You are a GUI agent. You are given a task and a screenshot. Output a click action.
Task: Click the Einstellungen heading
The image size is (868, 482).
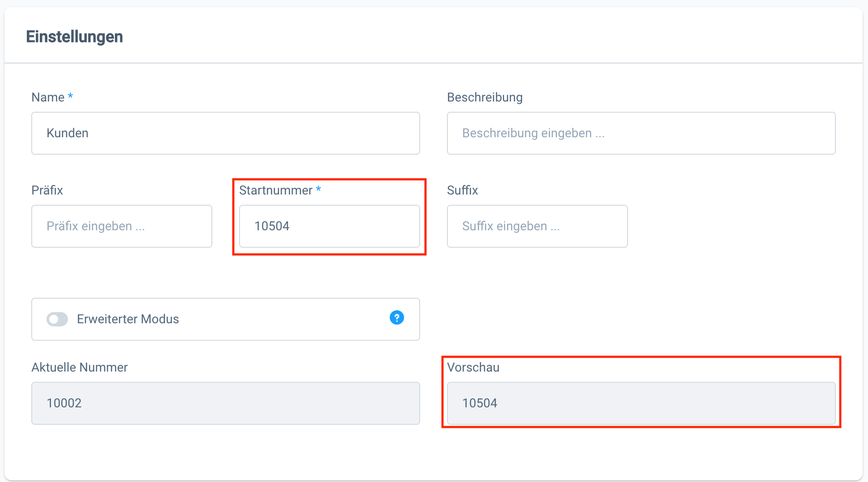75,36
